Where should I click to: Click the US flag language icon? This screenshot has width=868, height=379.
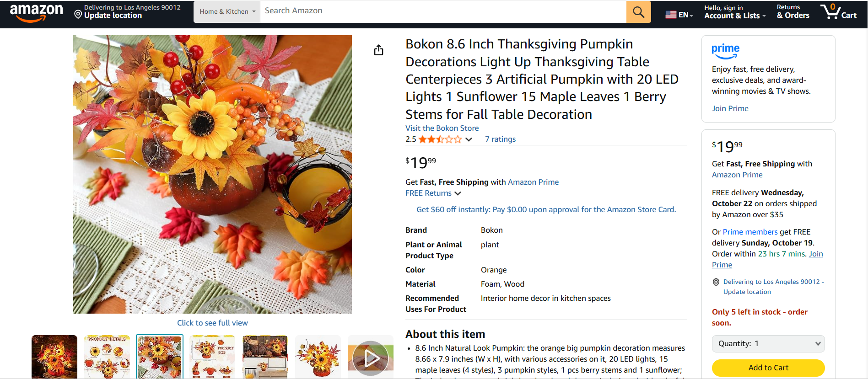[x=671, y=15]
